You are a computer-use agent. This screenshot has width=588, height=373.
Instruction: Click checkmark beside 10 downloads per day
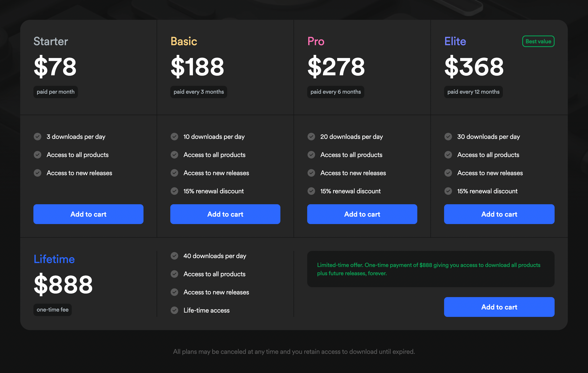pyautogui.click(x=174, y=137)
